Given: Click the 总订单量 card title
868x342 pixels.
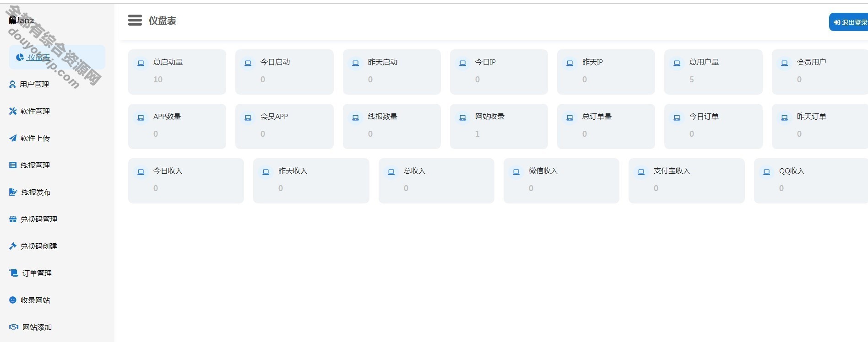Looking at the screenshot, I should 597,116.
